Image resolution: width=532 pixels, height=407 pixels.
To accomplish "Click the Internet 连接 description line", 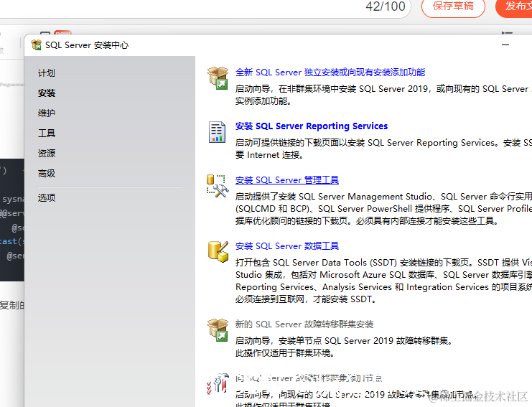I will 269,155.
